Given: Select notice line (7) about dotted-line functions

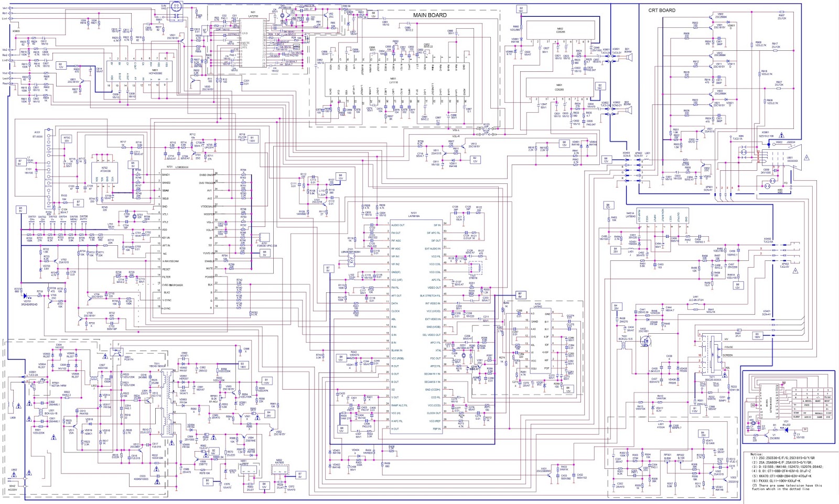Looking at the screenshot, I should point(787,487).
